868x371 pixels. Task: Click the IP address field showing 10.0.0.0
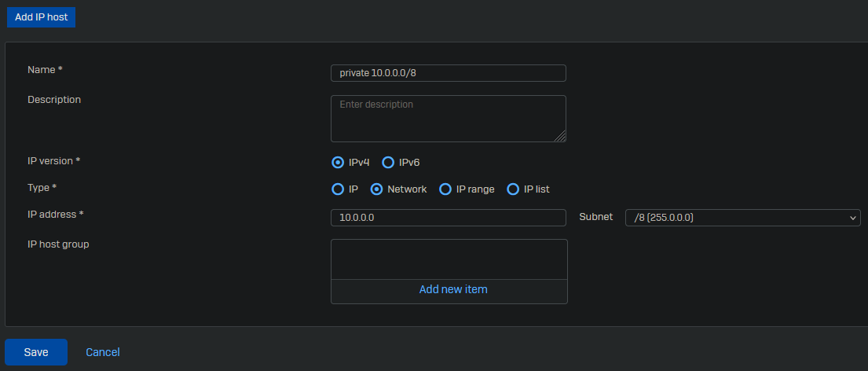tap(448, 218)
